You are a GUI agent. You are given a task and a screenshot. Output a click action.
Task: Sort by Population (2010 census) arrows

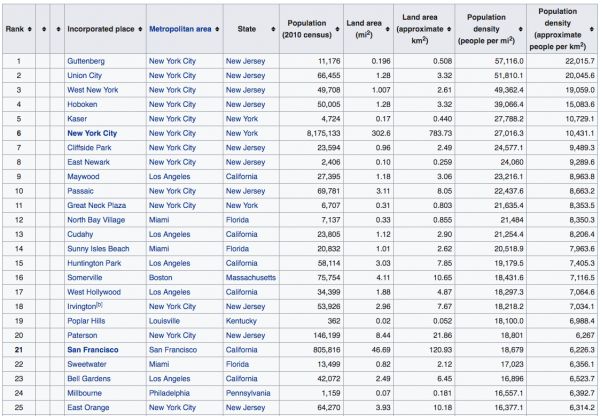(338, 29)
